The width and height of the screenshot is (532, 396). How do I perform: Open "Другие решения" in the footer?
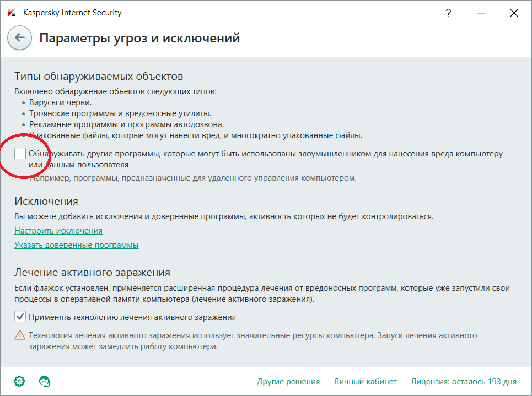point(288,382)
